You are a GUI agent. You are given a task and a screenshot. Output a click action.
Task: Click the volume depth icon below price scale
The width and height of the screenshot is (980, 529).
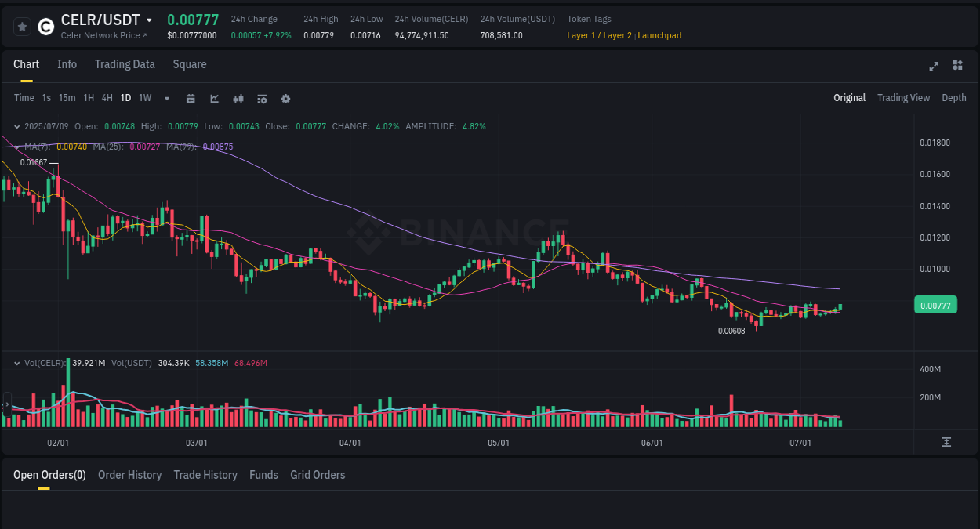coord(948,442)
